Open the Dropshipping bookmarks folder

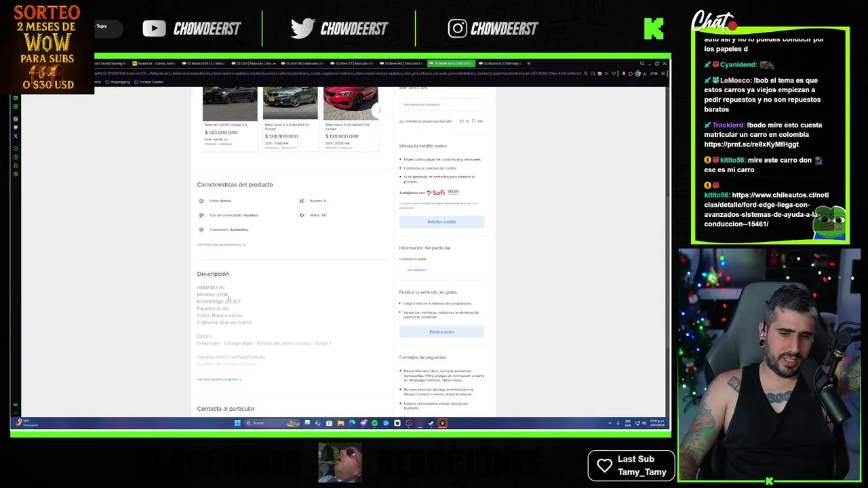click(118, 82)
